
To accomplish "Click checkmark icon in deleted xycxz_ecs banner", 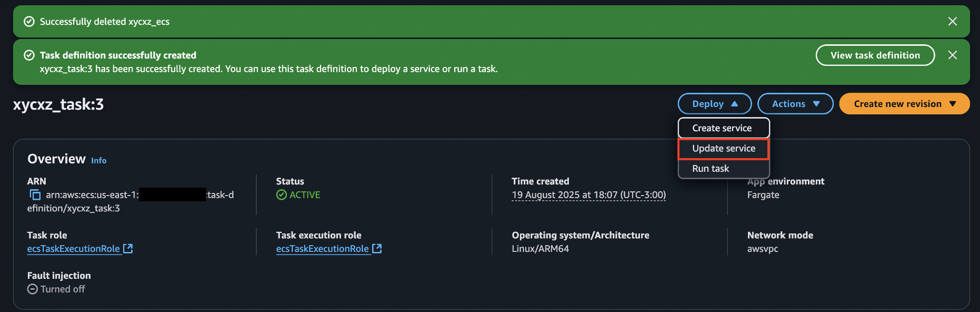I will click(x=28, y=22).
